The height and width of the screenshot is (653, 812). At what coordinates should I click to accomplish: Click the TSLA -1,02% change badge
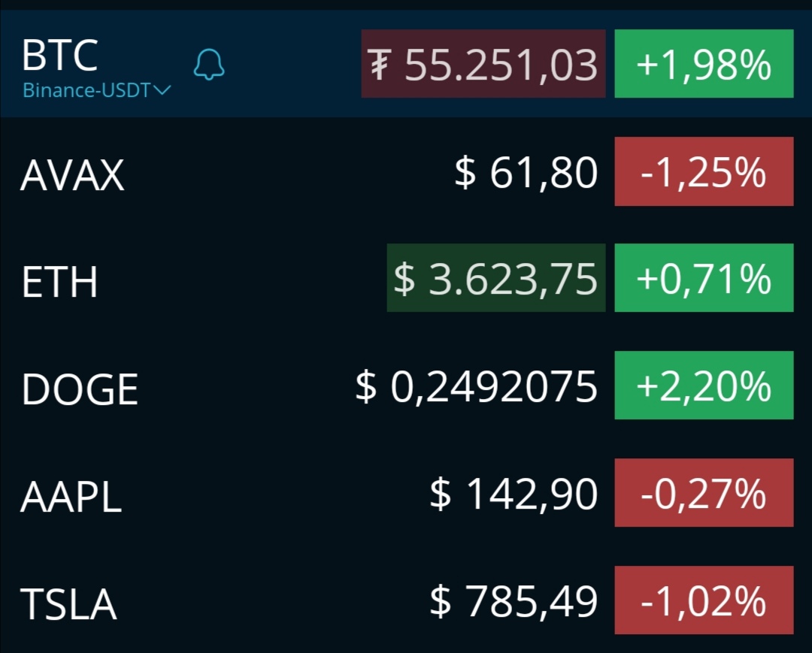[704, 600]
